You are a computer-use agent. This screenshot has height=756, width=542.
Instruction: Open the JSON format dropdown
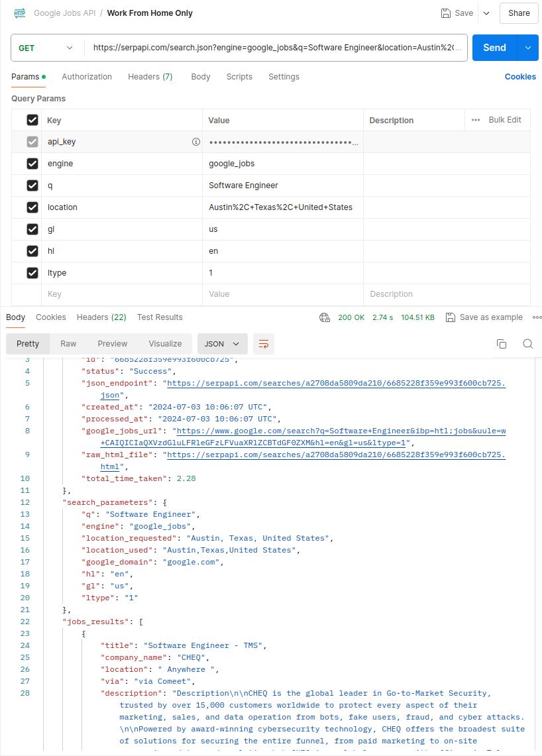click(x=222, y=344)
